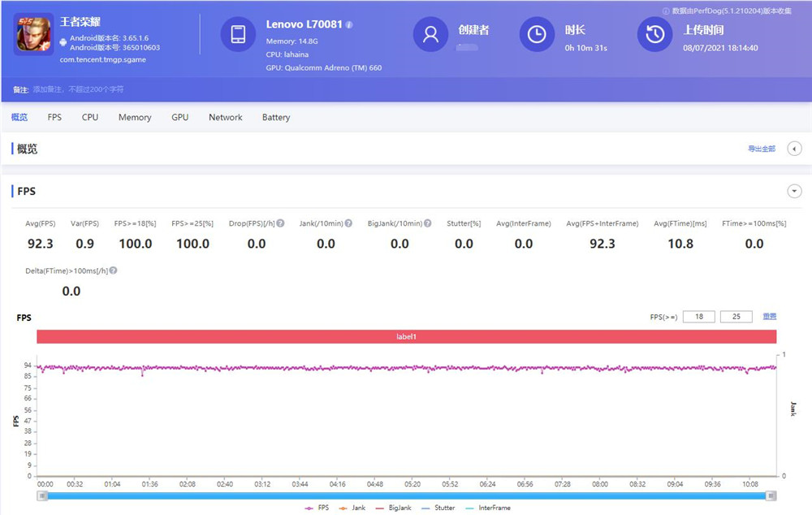This screenshot has width=812, height=515.
Task: Switch to the Battery tab
Action: 276,118
